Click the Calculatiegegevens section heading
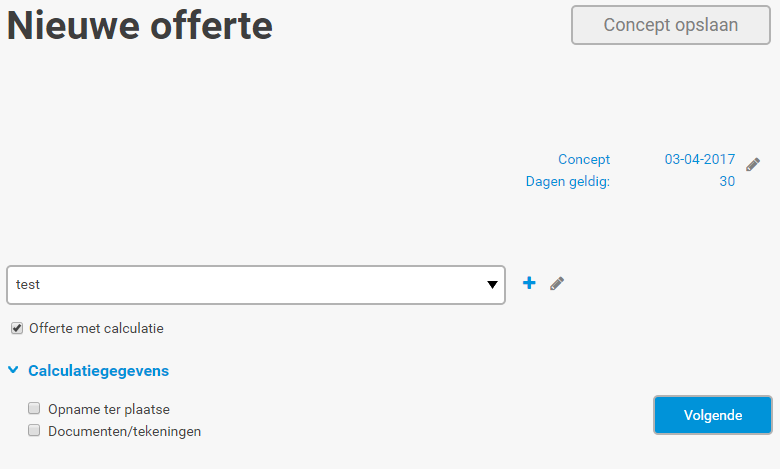This screenshot has height=469, width=780. (x=98, y=371)
